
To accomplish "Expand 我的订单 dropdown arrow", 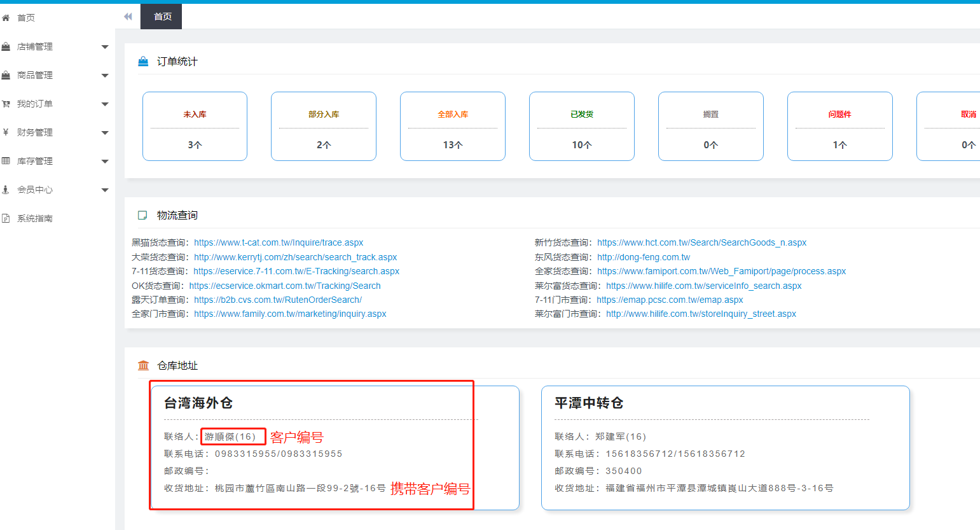I will [x=105, y=104].
